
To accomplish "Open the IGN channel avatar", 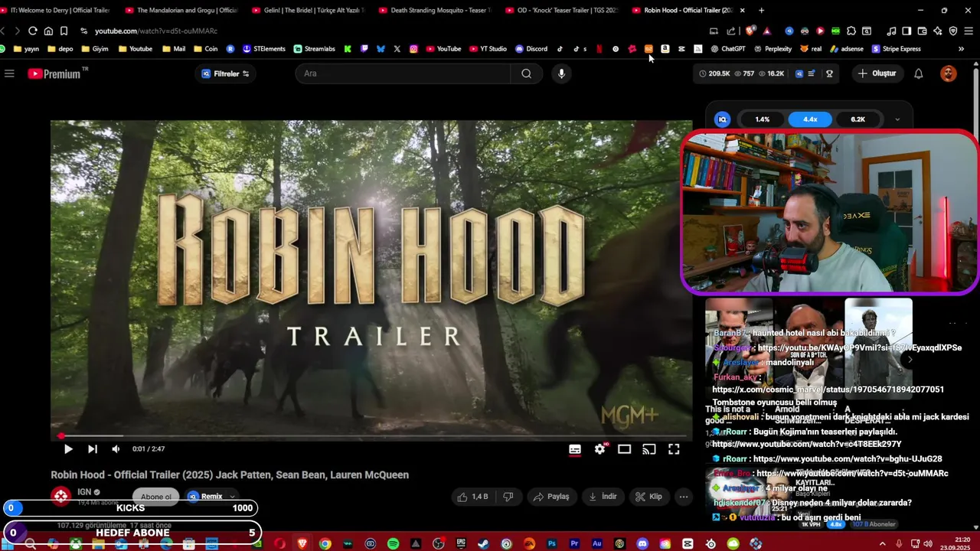I will 61,496.
